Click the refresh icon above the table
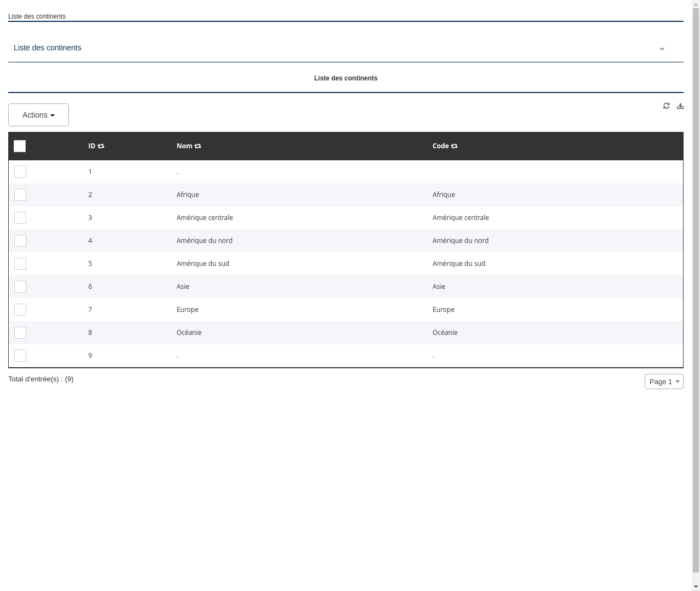Viewport: 700px width, 591px height. (666, 106)
